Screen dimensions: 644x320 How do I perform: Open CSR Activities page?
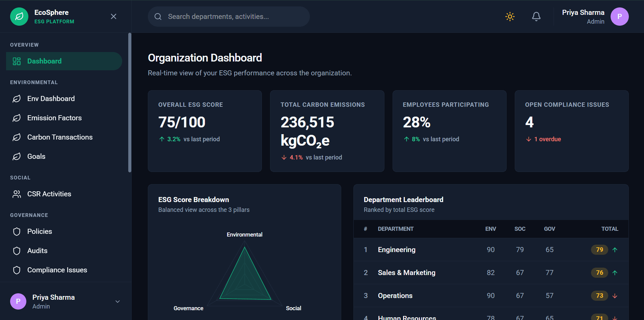[x=64, y=194]
